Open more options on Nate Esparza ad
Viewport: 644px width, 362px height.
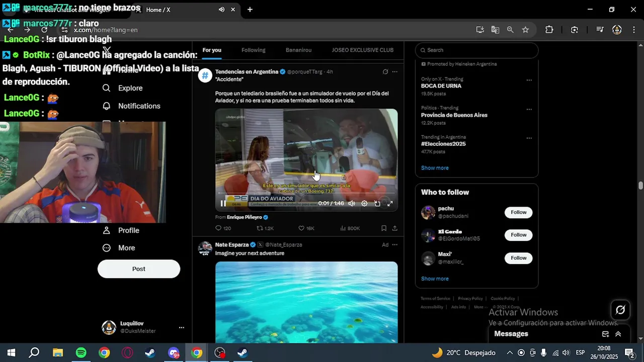pos(394,245)
